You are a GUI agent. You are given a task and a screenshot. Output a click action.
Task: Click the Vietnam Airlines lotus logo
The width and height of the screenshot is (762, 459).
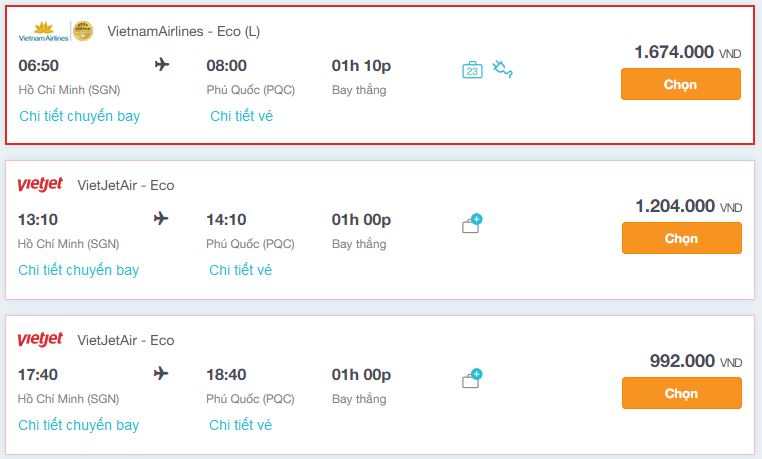pos(43,32)
